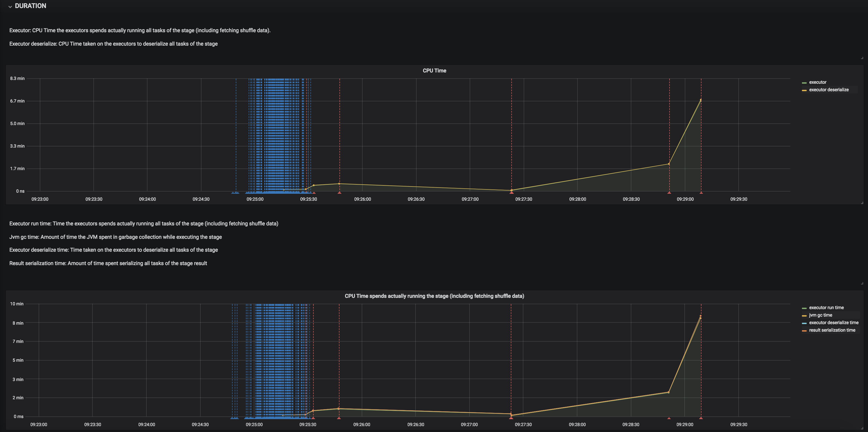Click the resize handle of the CPU Time panel
Screen dimensions: 868x432
tap(862, 203)
